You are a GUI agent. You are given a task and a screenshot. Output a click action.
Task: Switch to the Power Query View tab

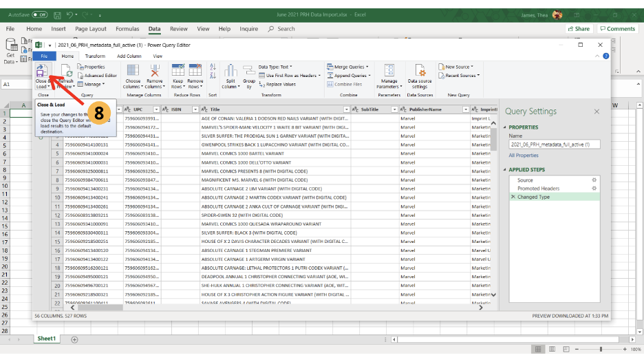pyautogui.click(x=158, y=56)
